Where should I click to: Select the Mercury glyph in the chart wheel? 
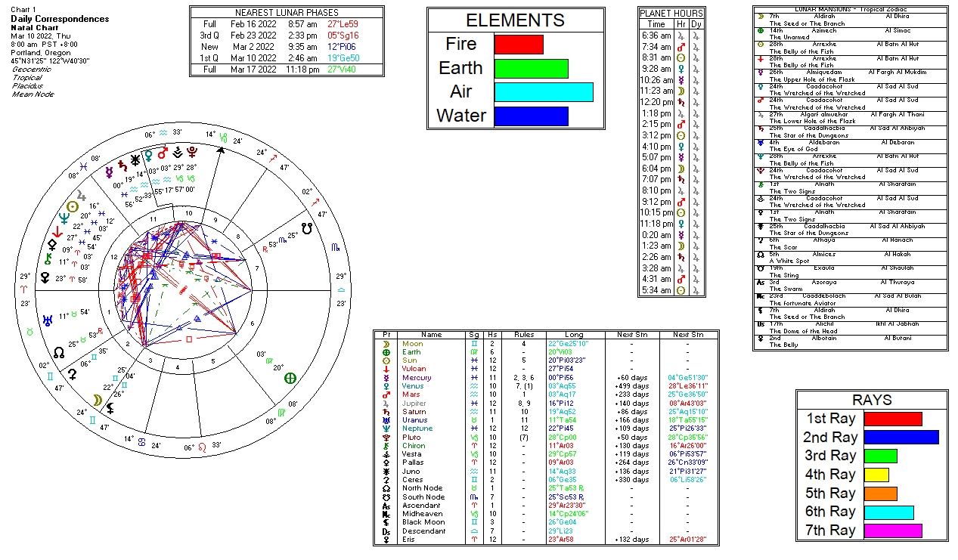click(x=109, y=171)
